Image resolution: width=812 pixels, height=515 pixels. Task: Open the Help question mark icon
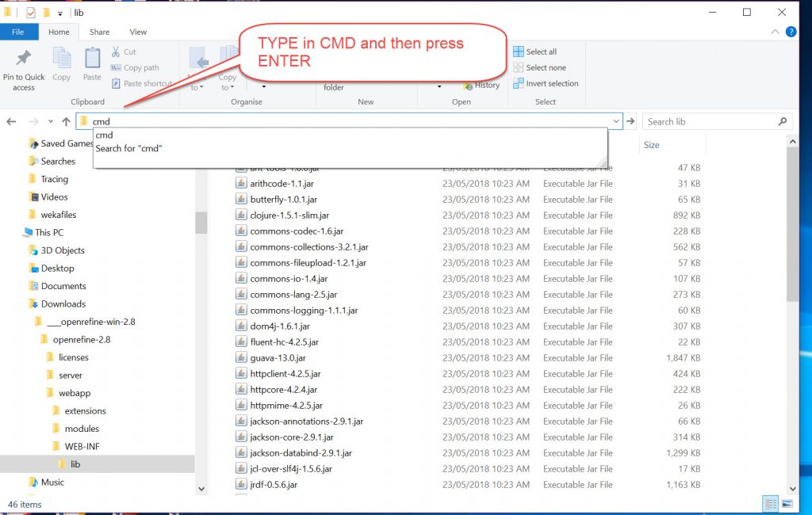pos(791,32)
